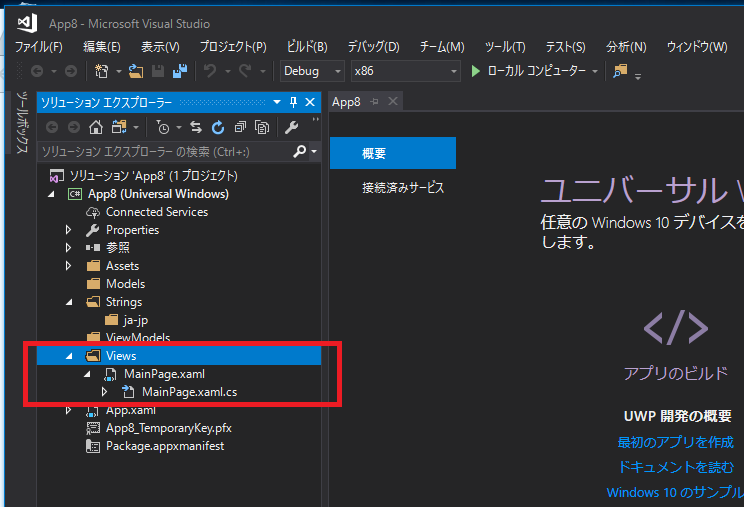Open the ビルド(B) menu
Image resolution: width=744 pixels, height=507 pixels.
pos(307,47)
